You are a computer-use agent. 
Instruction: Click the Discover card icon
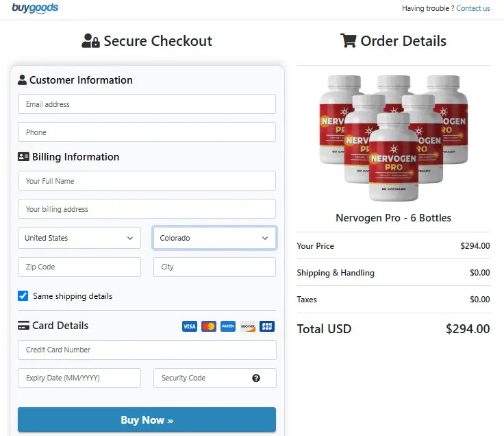pyautogui.click(x=247, y=326)
